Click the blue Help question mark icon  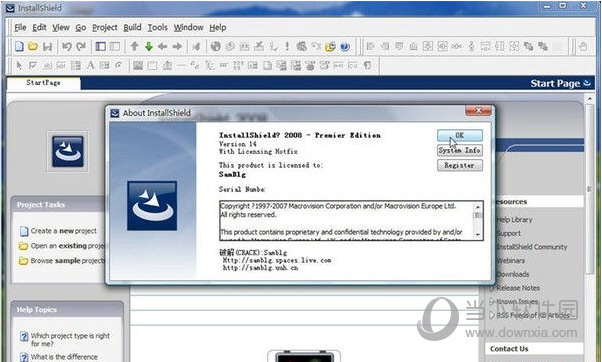coord(345,47)
